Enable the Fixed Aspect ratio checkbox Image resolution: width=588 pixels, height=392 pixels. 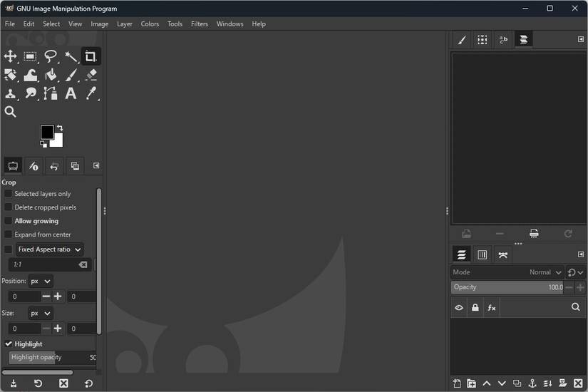[x=8, y=249]
